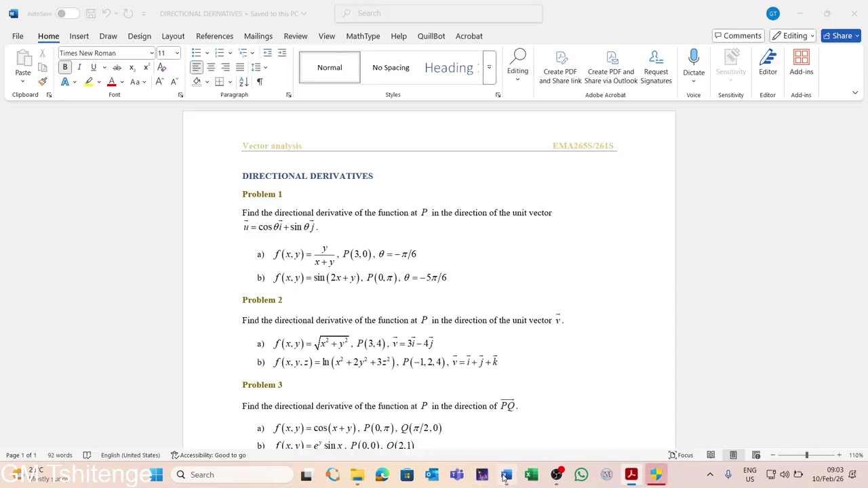Click the Save icon in title bar
The height and width of the screenshot is (488, 868).
tap(90, 14)
